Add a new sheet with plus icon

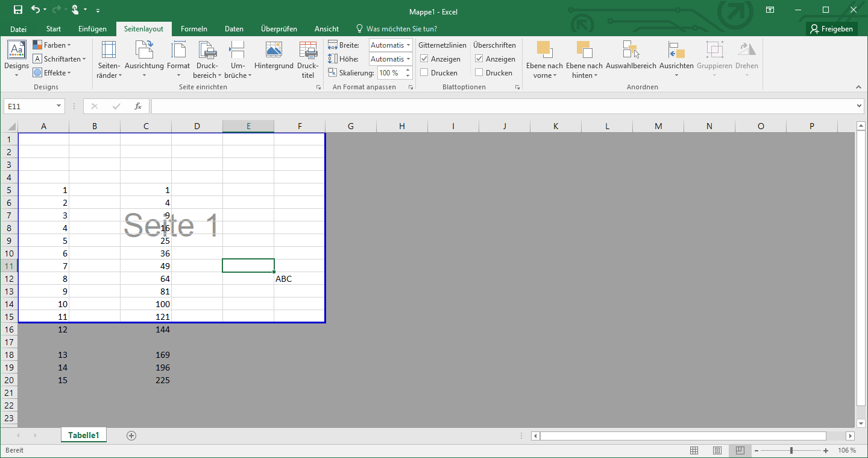click(131, 435)
